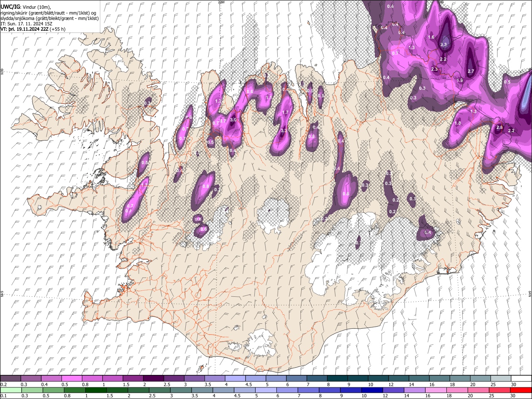Choose the orchid 0.4 swatch in upper legend row
The width and height of the screenshot is (532, 399).
point(51,379)
